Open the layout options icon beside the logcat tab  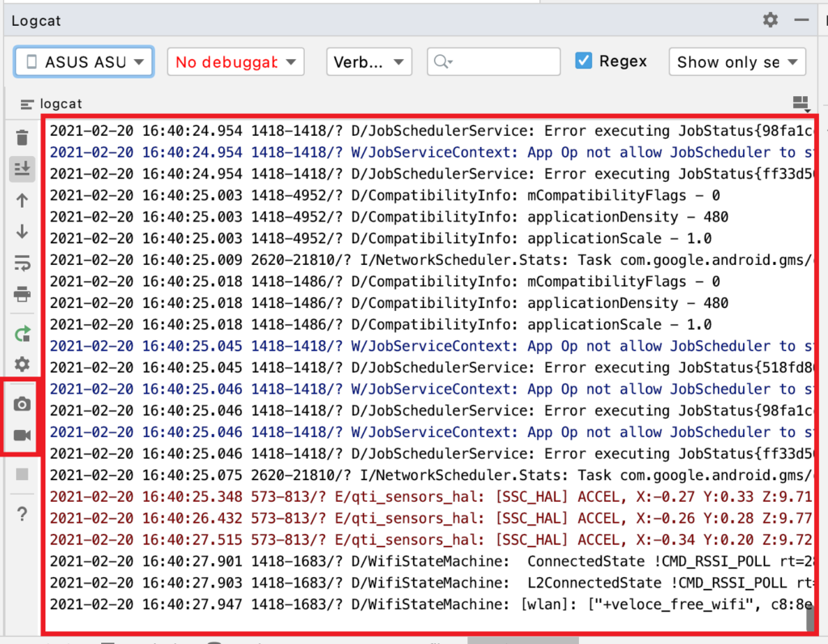pyautogui.click(x=801, y=103)
